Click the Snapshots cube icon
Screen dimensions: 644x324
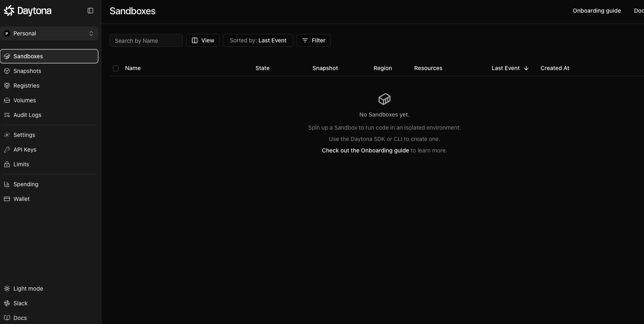coord(7,71)
